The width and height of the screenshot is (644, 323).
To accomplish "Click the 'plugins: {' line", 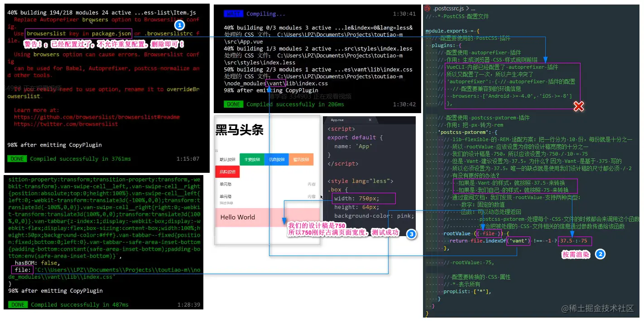I will tap(446, 46).
